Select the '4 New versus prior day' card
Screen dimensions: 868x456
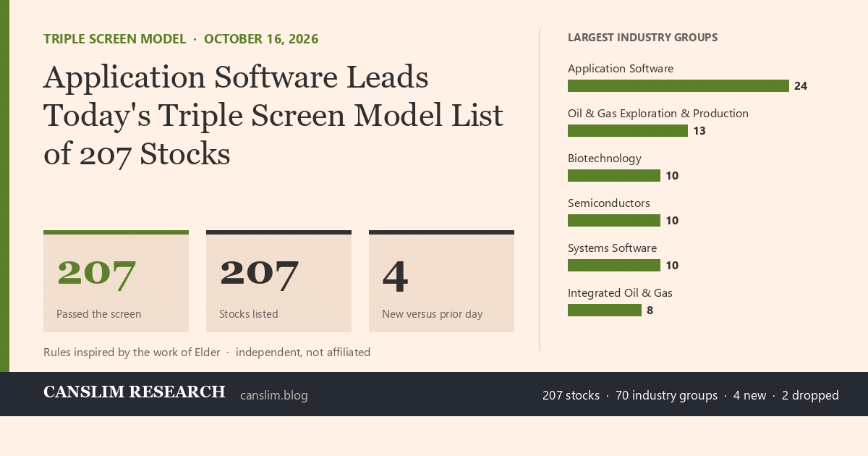(441, 282)
